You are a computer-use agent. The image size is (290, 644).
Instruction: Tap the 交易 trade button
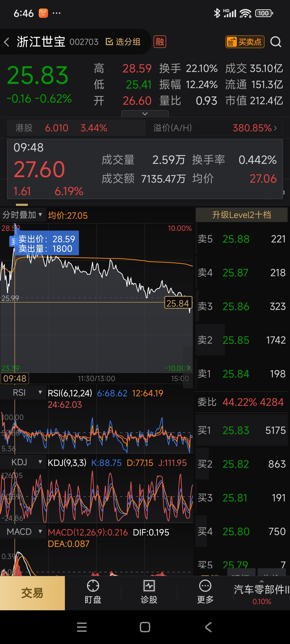32,593
